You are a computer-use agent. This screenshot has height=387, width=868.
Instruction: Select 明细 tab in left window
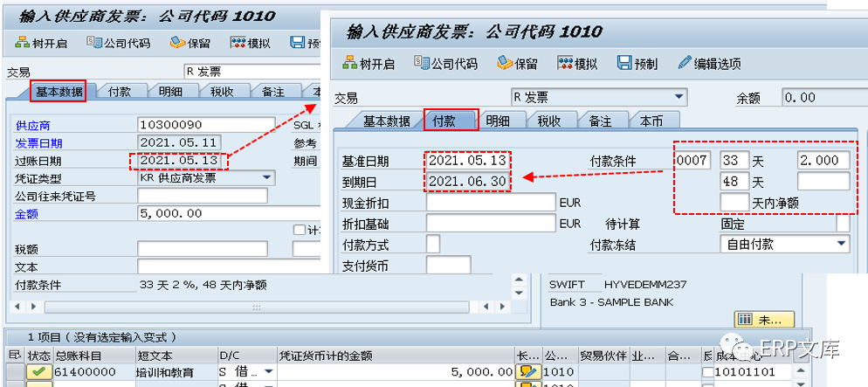tap(170, 92)
